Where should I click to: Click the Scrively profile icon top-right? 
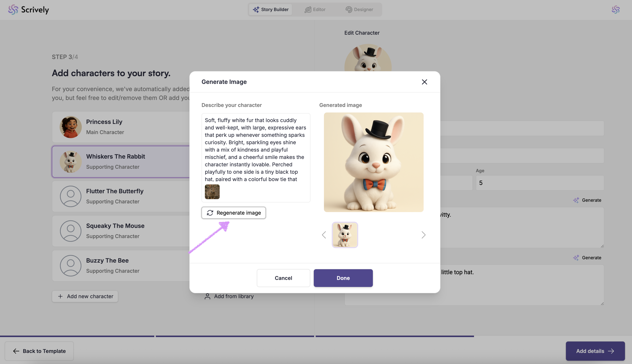(x=616, y=10)
